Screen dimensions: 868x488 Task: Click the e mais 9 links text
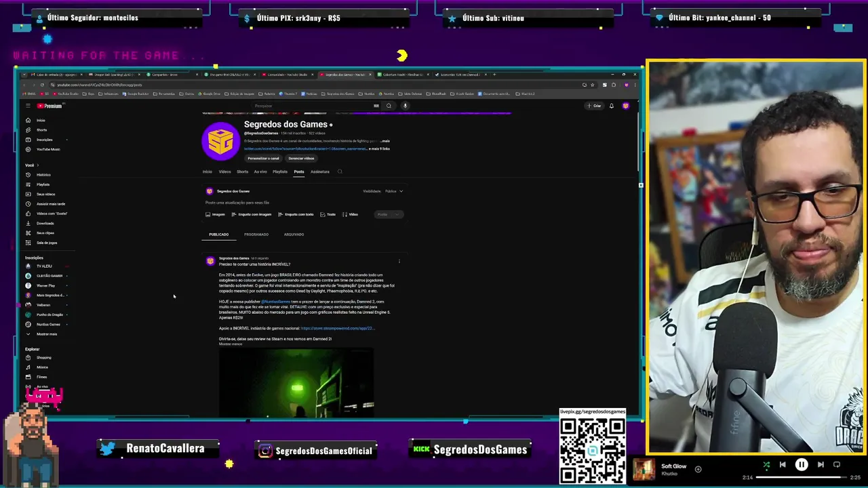coord(380,148)
